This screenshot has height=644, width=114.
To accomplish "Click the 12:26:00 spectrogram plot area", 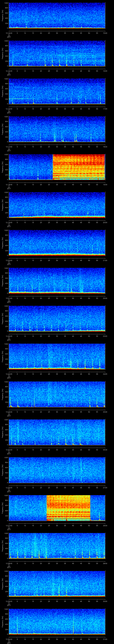I will click(x=57, y=470).
